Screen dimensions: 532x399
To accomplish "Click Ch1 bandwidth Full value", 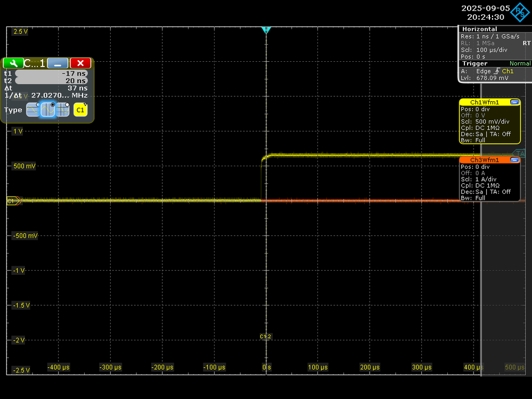I will [480, 140].
